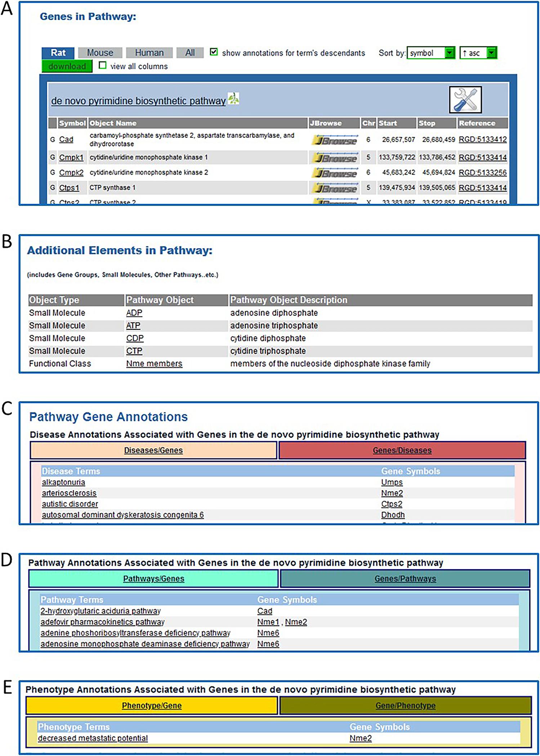Open JBrowse icon for Cad row
The image size is (540, 756).
pos(335,140)
